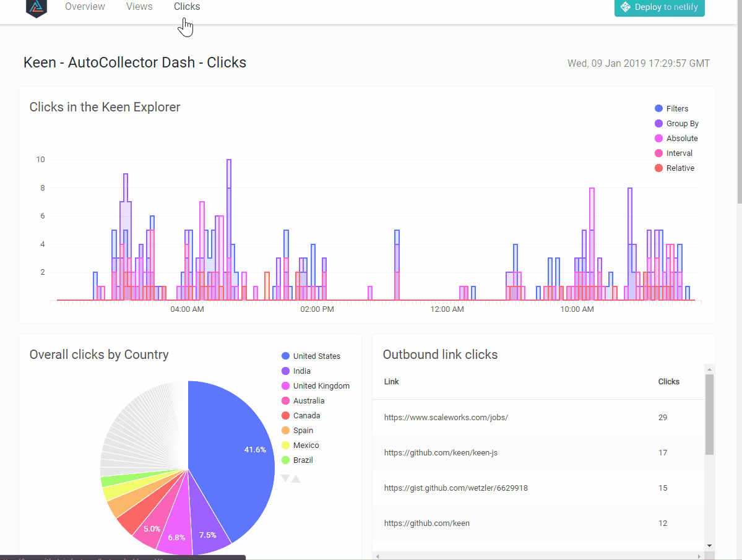The image size is (742, 560).
Task: Toggle the Group By series legend item
Action: [x=676, y=123]
